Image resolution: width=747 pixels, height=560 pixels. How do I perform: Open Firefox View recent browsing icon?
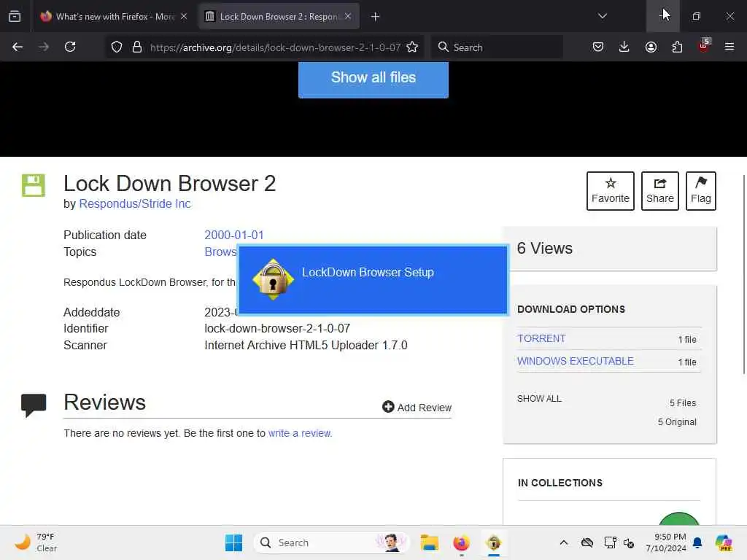point(15,16)
